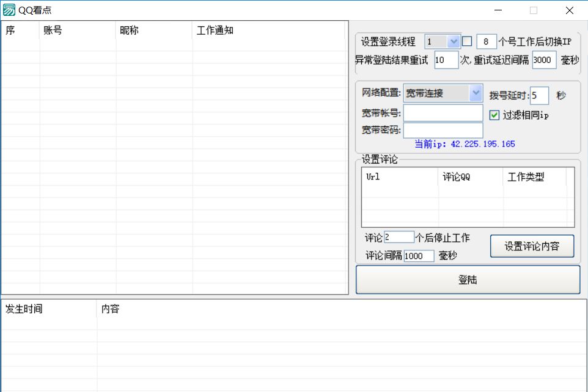Click the 设置评论内容 button
Viewport: 588px width, 392px height.
tap(532, 247)
